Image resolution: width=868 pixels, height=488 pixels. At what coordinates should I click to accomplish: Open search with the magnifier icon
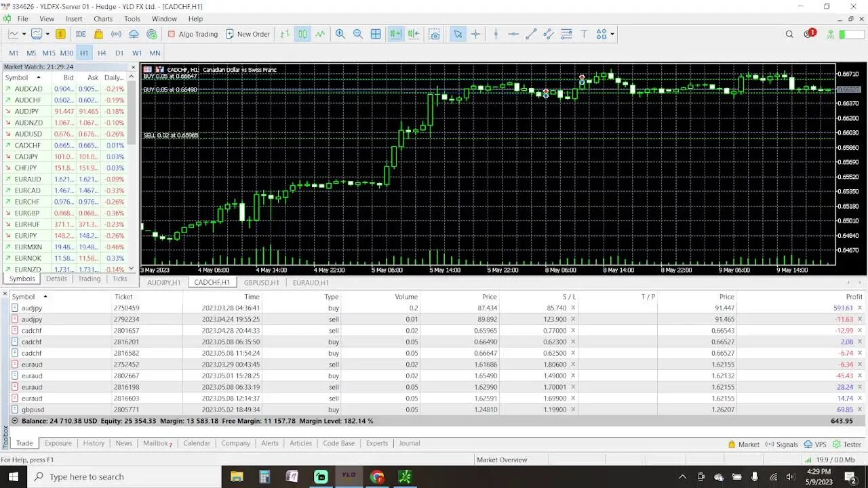click(789, 34)
